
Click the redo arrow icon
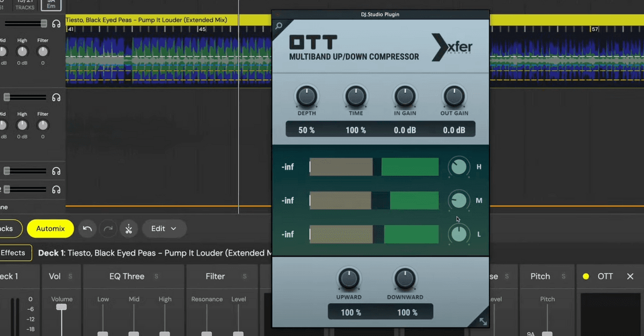point(108,228)
